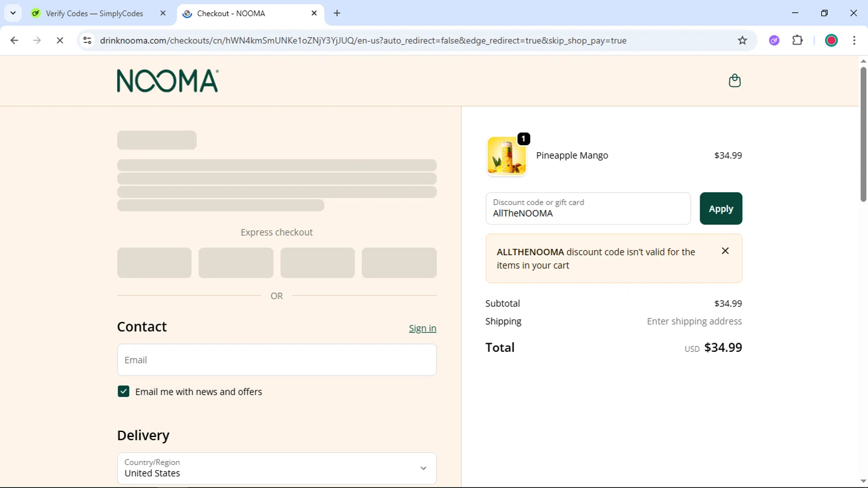The width and height of the screenshot is (868, 488).
Task: Uncheck Email me with news and offers
Action: pos(123,392)
